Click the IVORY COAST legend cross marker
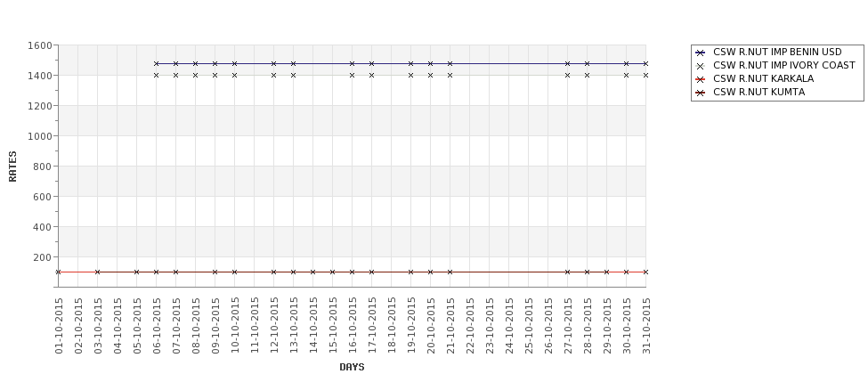The height and width of the screenshot is (382, 868). [701, 66]
